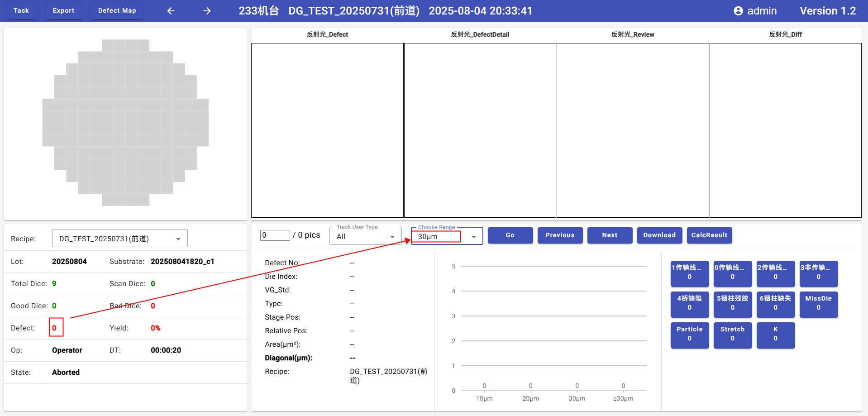Image resolution: width=868 pixels, height=416 pixels.
Task: Click the forward arrow in header
Action: tap(207, 11)
